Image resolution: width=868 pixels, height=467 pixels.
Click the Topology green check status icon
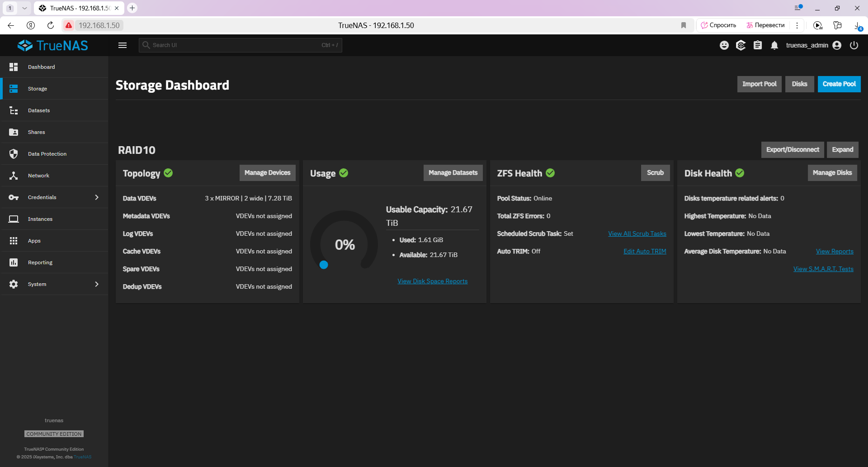(x=168, y=173)
